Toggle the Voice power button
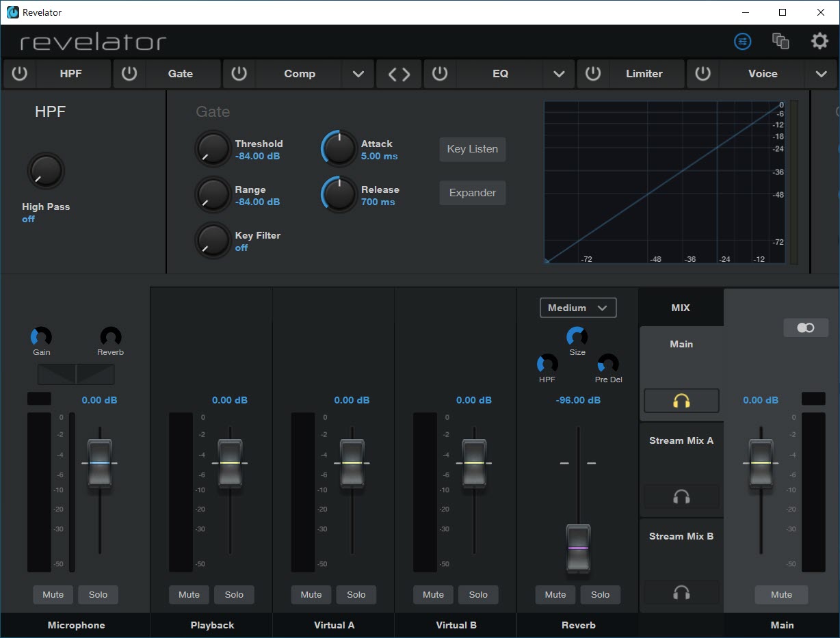Image resolution: width=840 pixels, height=638 pixels. 703,74
